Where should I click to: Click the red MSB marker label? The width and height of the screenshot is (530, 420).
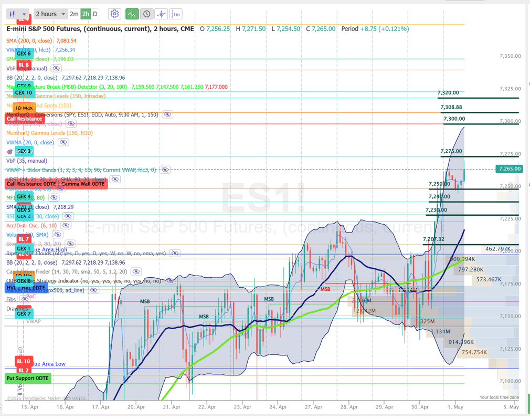[x=325, y=289]
